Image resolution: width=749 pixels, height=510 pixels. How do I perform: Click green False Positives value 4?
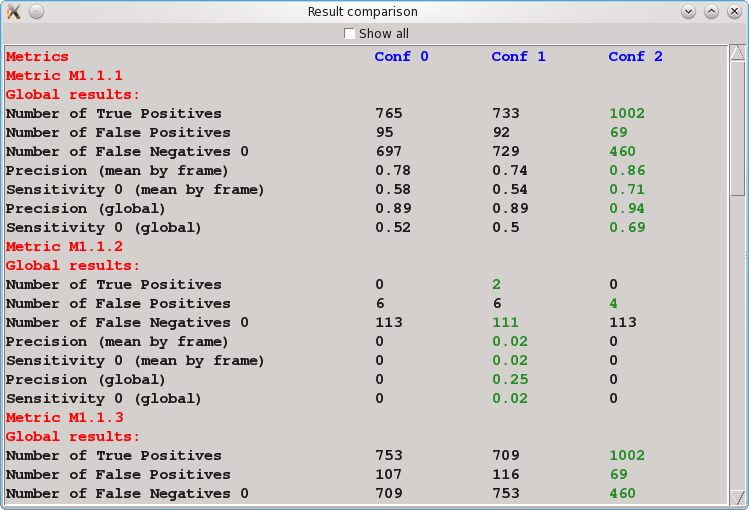pyautogui.click(x=614, y=303)
